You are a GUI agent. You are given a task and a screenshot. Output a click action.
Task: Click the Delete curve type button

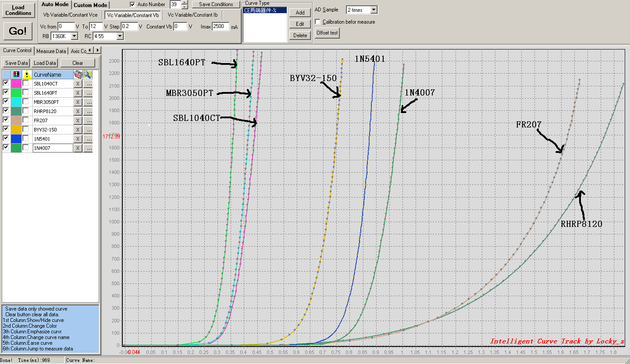[300, 35]
